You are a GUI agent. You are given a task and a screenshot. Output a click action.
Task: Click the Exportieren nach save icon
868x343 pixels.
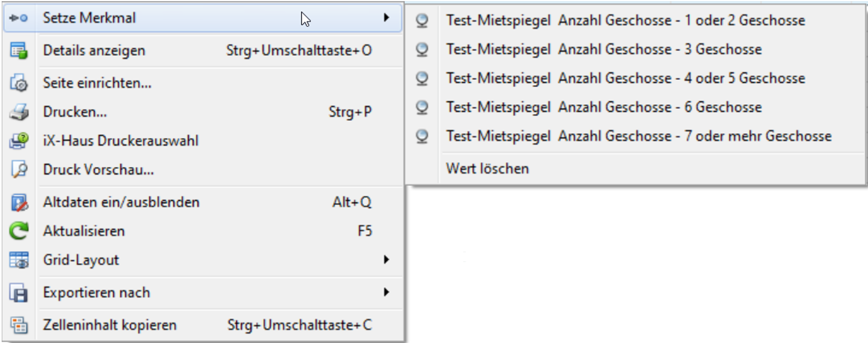[19, 293]
